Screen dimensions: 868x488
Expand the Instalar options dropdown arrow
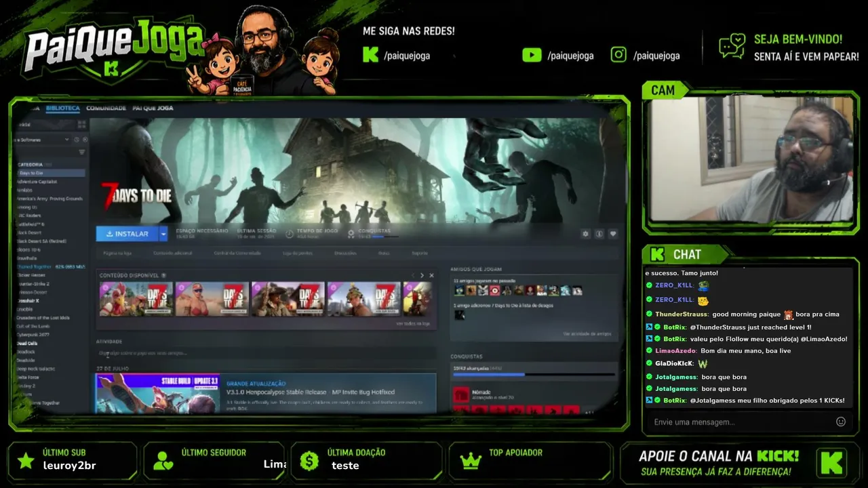click(163, 234)
